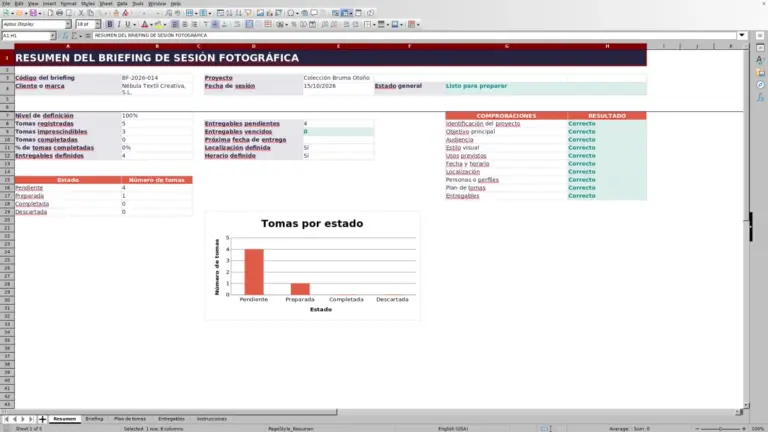Image resolution: width=768 pixels, height=432 pixels.
Task: Open the background color dropdown arrow
Action: point(165,24)
